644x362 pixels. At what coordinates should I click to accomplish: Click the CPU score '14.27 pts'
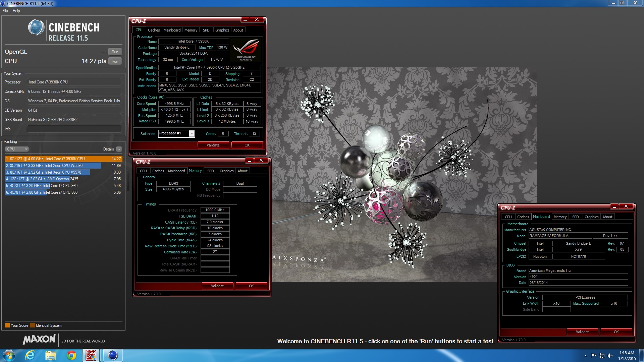tap(94, 61)
